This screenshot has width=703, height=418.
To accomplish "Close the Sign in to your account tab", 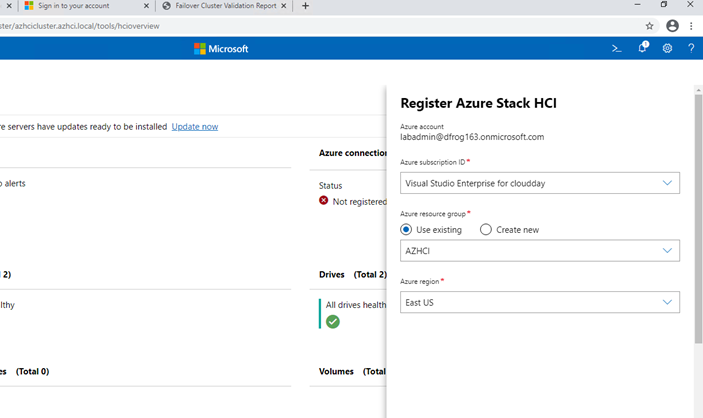I will point(146,6).
